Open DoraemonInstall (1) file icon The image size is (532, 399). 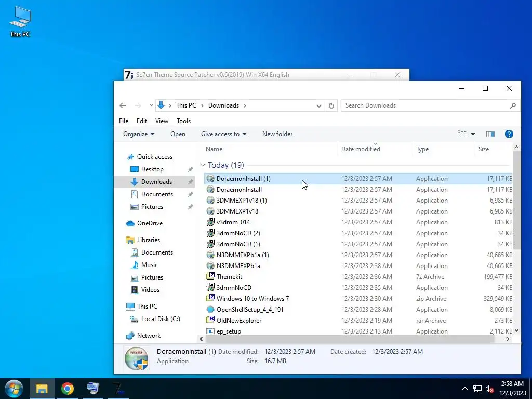click(x=210, y=179)
